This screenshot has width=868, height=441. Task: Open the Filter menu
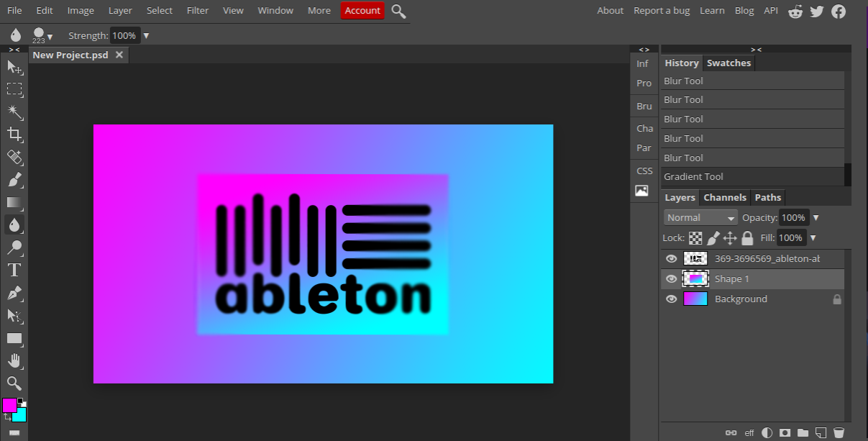tap(197, 10)
